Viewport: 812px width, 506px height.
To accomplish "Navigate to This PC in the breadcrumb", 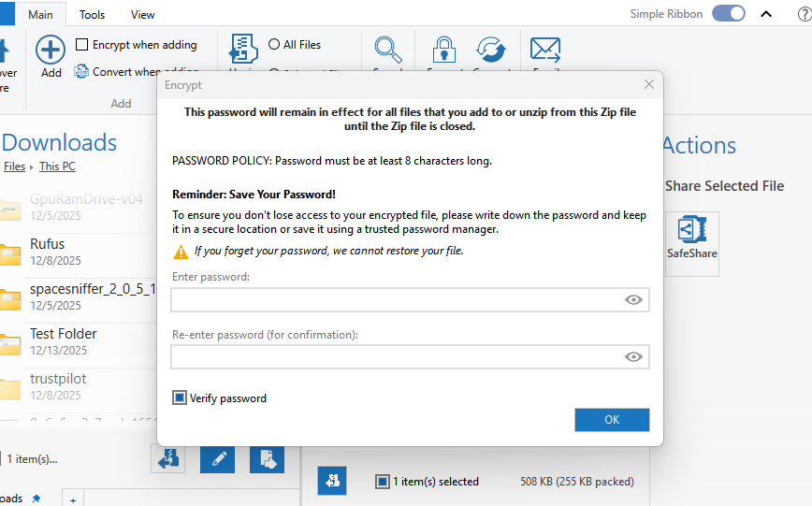I will 58,166.
